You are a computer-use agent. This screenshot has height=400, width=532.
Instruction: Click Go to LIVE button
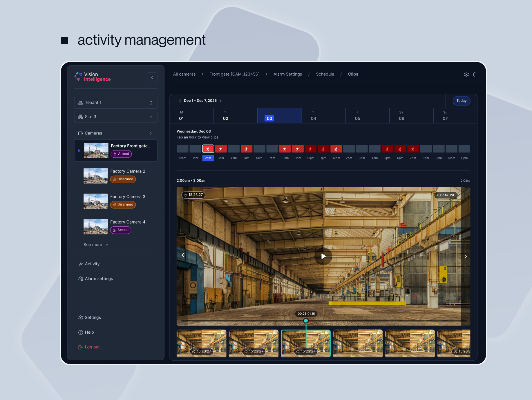click(447, 195)
